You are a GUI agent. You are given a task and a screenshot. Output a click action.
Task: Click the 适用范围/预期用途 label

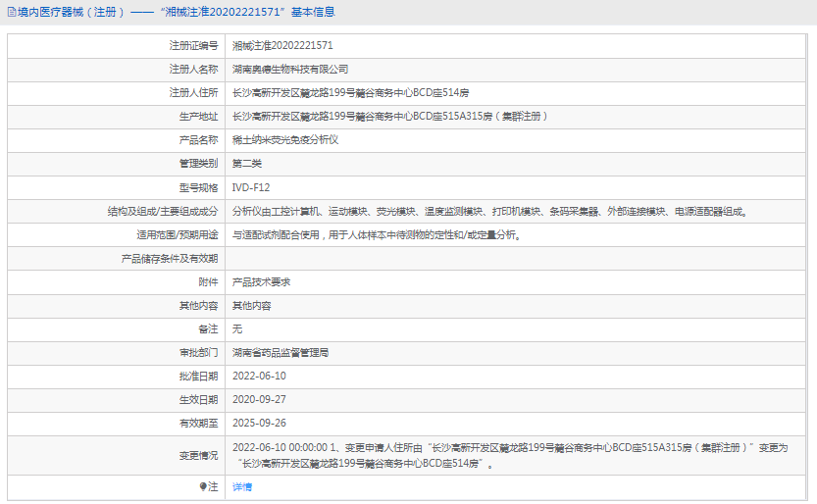[178, 234]
